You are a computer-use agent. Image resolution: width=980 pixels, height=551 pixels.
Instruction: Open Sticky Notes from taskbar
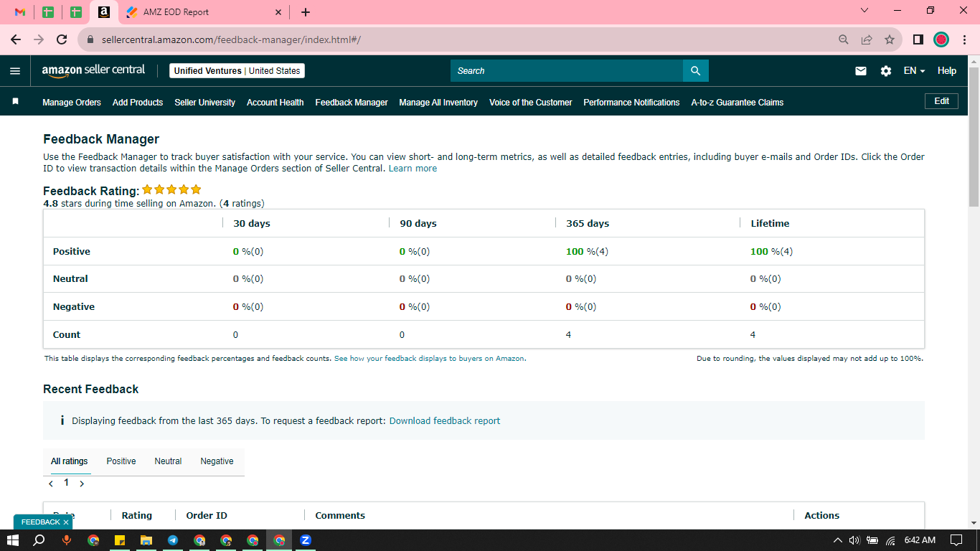120,540
